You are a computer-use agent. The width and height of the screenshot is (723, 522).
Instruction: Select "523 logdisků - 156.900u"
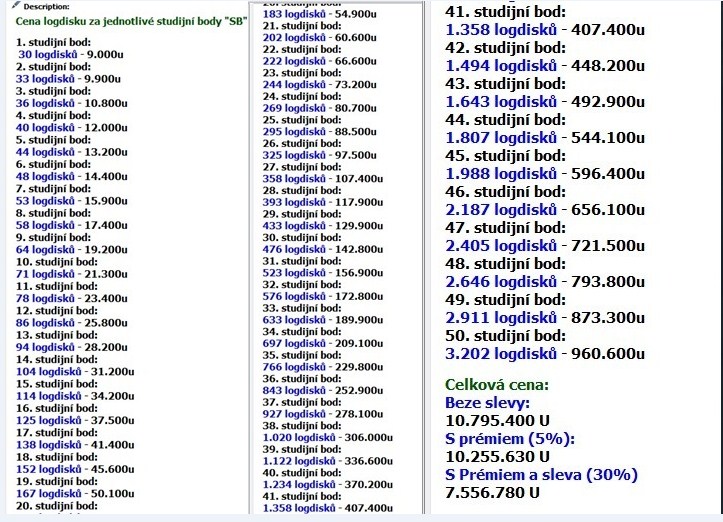coord(323,273)
